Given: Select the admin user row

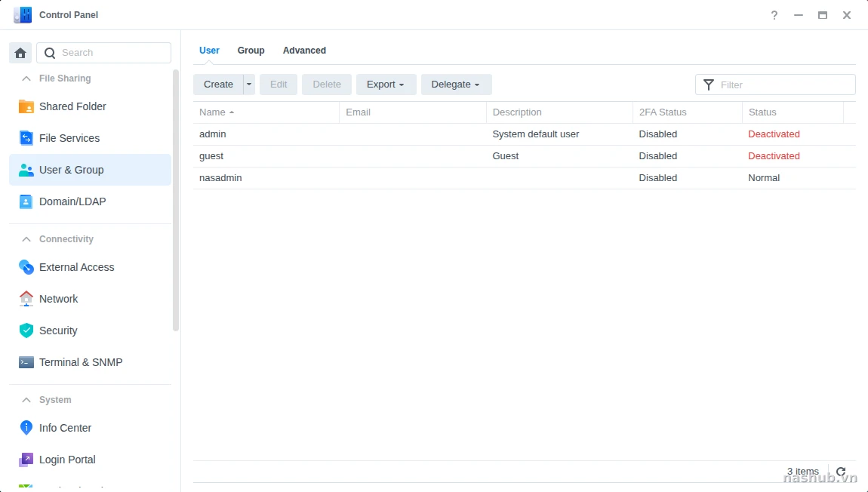Looking at the screenshot, I should (525, 134).
